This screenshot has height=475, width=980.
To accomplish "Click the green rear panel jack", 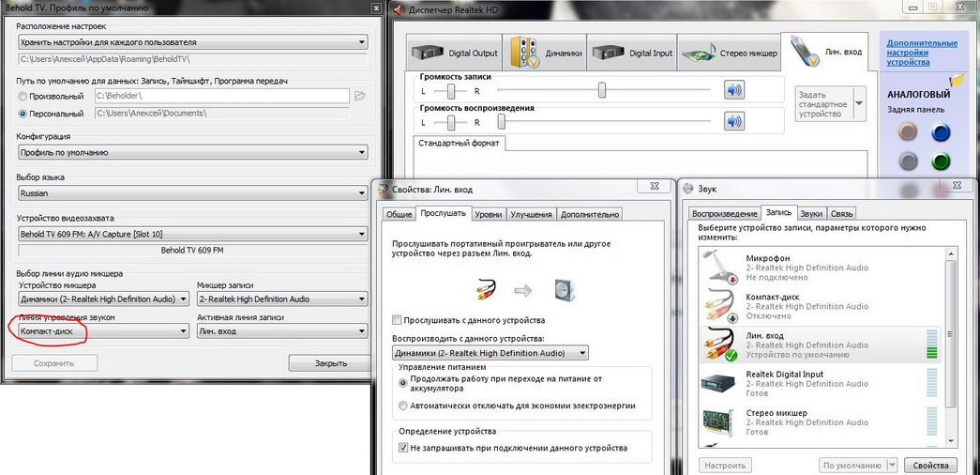I will pos(940,161).
